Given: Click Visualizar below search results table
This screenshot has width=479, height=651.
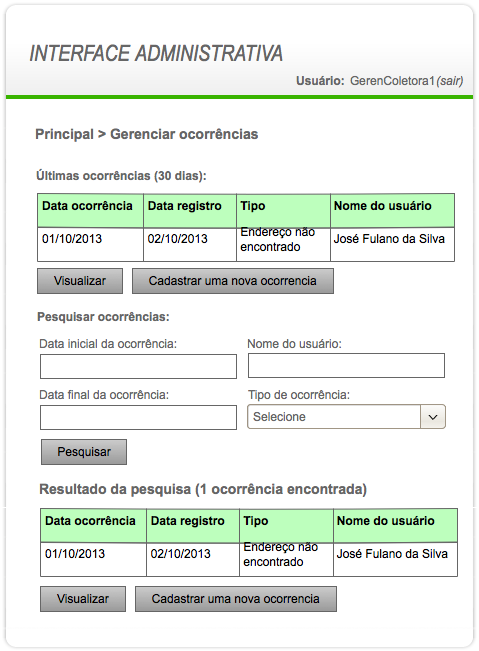Looking at the screenshot, I should click(83, 599).
